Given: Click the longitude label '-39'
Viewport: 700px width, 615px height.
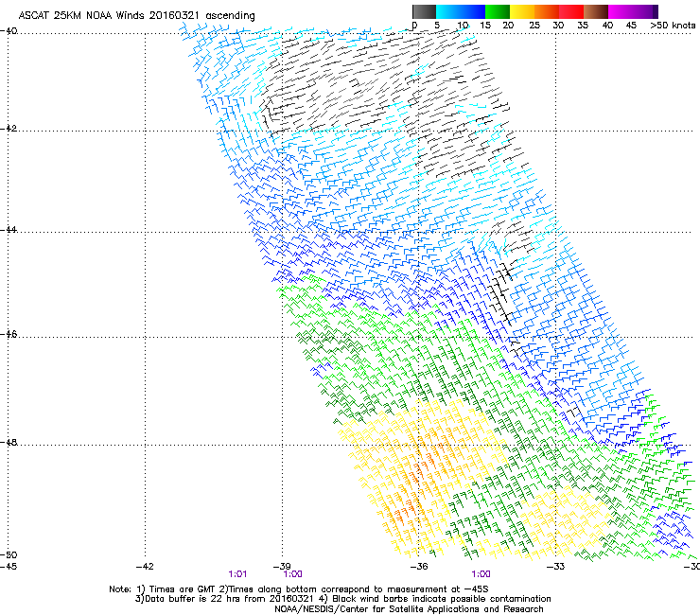Looking at the screenshot, I should (282, 567).
